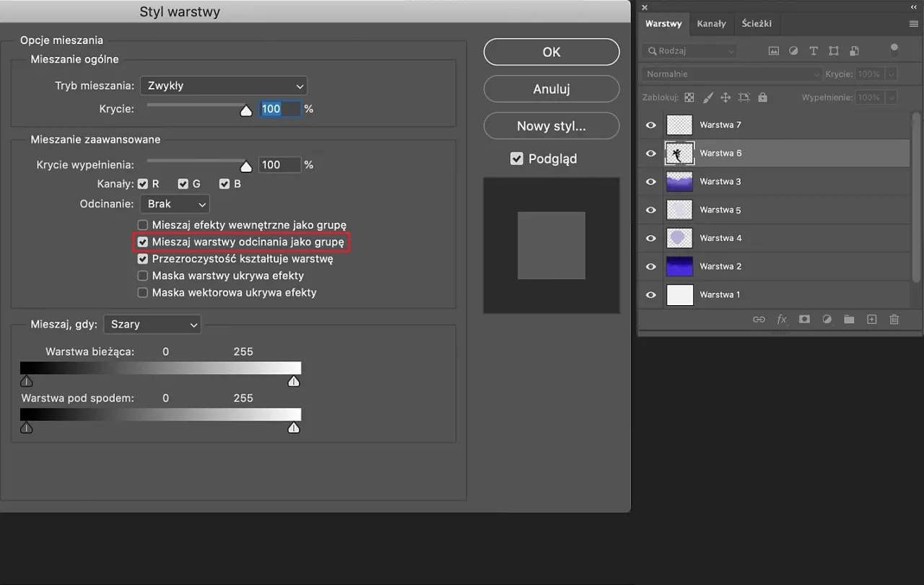The width and height of the screenshot is (924, 585).
Task: Create a new adjustment layer
Action: [x=827, y=319]
